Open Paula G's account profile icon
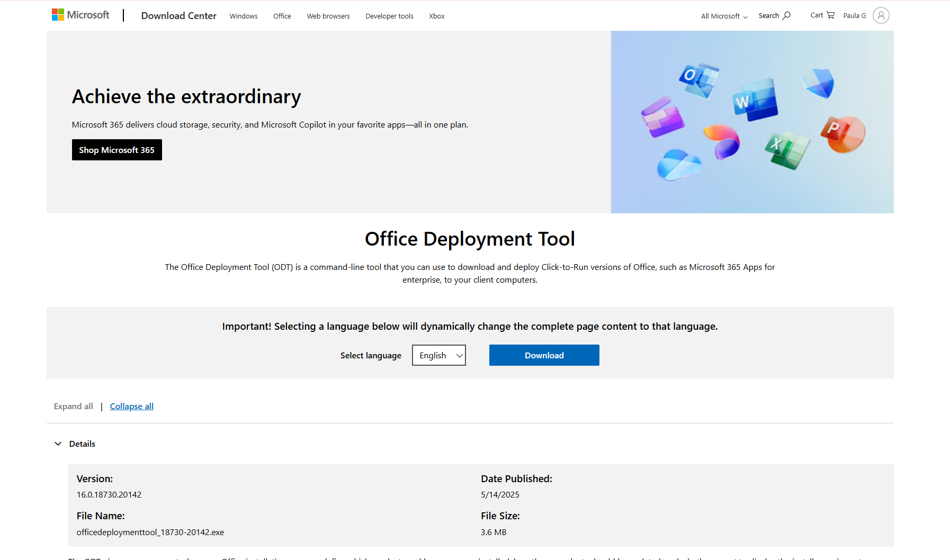Viewport: 950px width, 560px height. pyautogui.click(x=881, y=15)
